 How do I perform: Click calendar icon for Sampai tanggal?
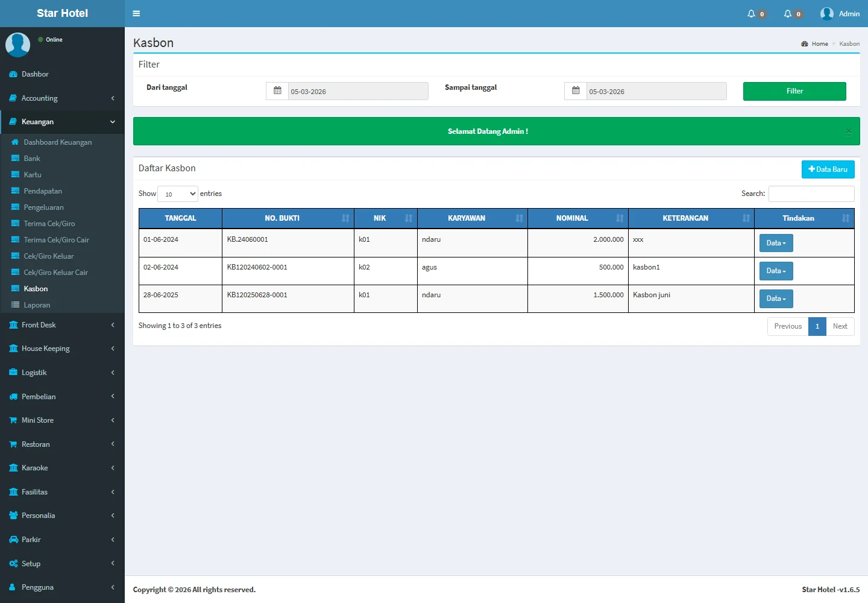(576, 91)
